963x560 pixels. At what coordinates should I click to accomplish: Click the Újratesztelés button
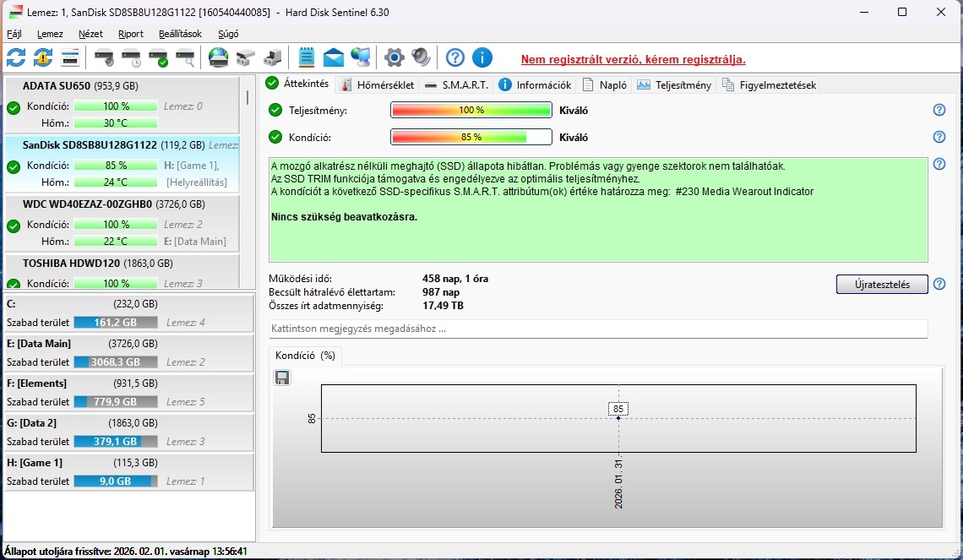(882, 285)
